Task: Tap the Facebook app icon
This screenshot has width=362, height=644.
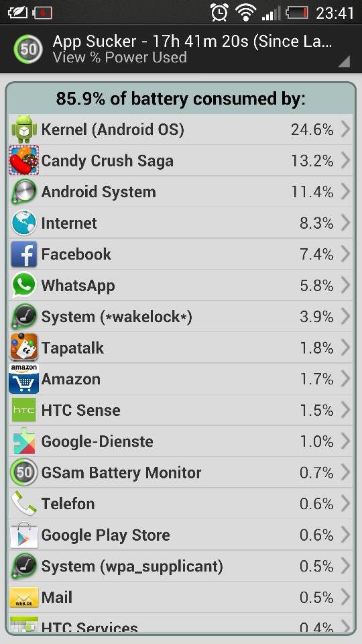Action: pyautogui.click(x=24, y=254)
